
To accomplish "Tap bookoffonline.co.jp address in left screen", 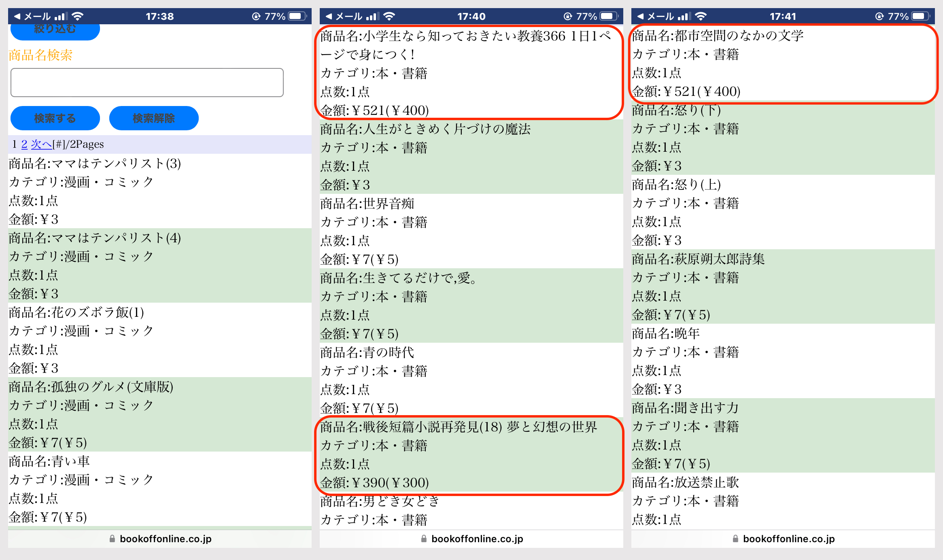I will click(x=166, y=539).
